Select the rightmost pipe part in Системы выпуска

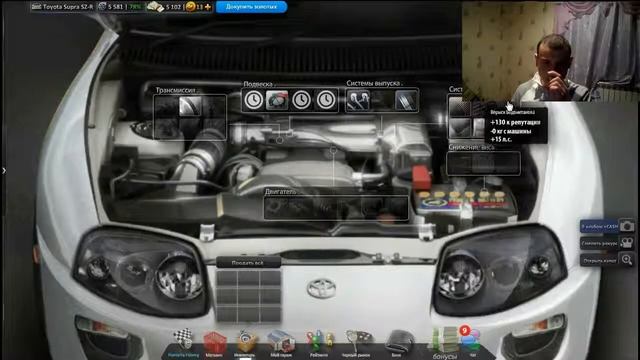(407, 100)
